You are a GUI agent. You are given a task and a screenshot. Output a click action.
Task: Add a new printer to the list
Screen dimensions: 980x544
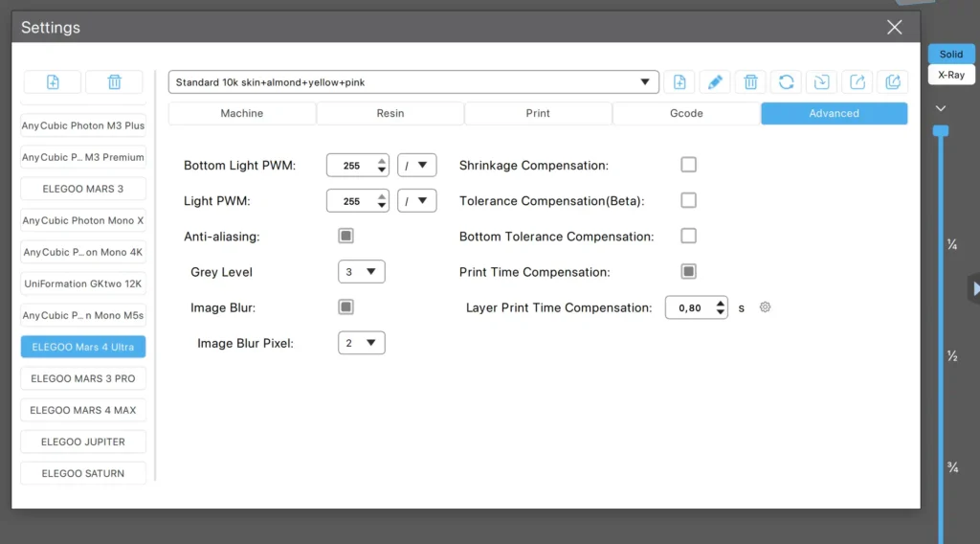[x=53, y=82]
